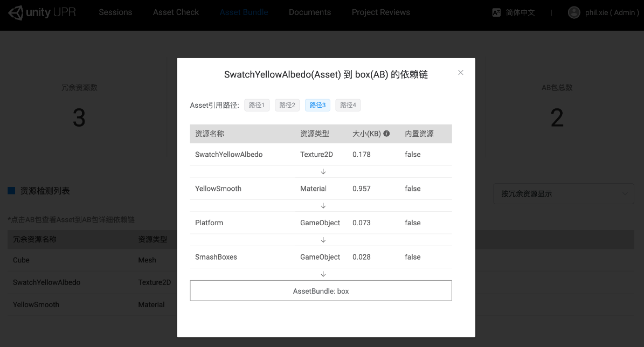Image resolution: width=644 pixels, height=347 pixels.
Task: Click the user avatar icon in top bar
Action: 574,12
